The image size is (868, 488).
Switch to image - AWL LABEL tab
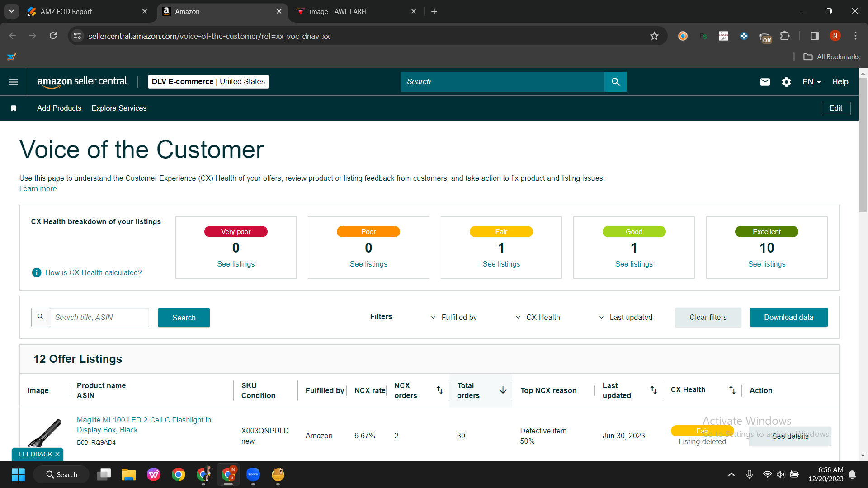tap(356, 11)
